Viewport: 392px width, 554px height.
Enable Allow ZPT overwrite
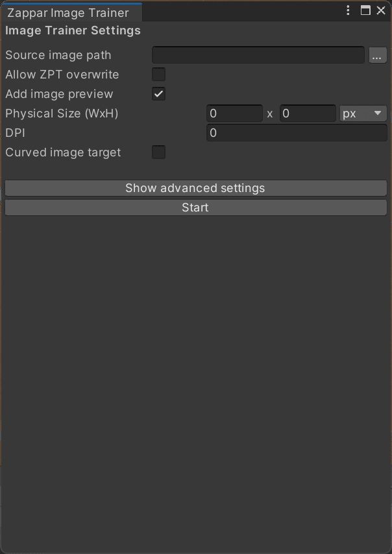pyautogui.click(x=158, y=74)
